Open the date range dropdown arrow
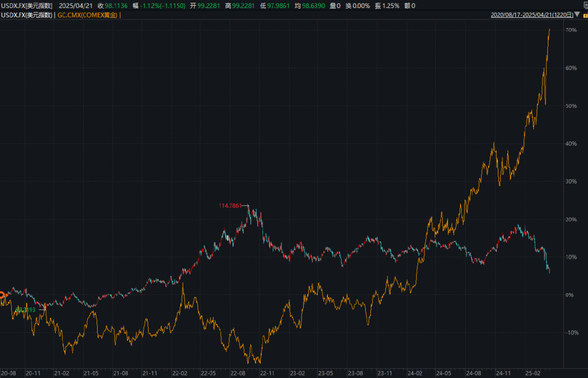 click(x=578, y=14)
